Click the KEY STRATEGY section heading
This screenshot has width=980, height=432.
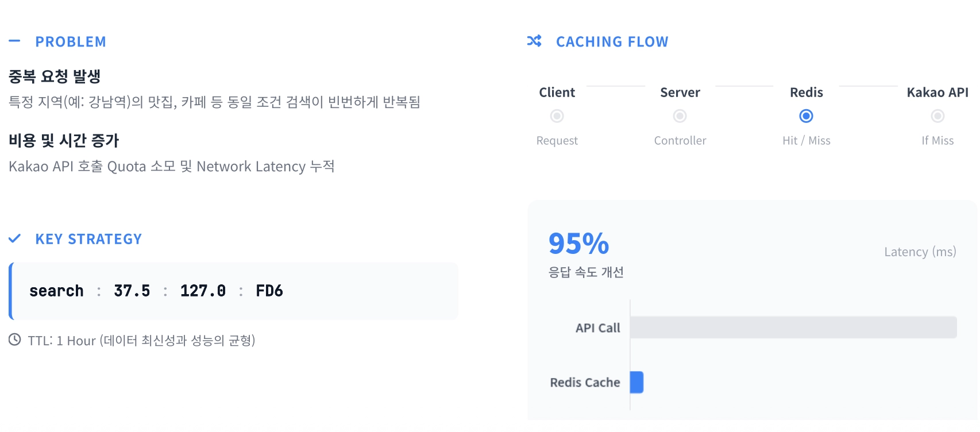(88, 239)
